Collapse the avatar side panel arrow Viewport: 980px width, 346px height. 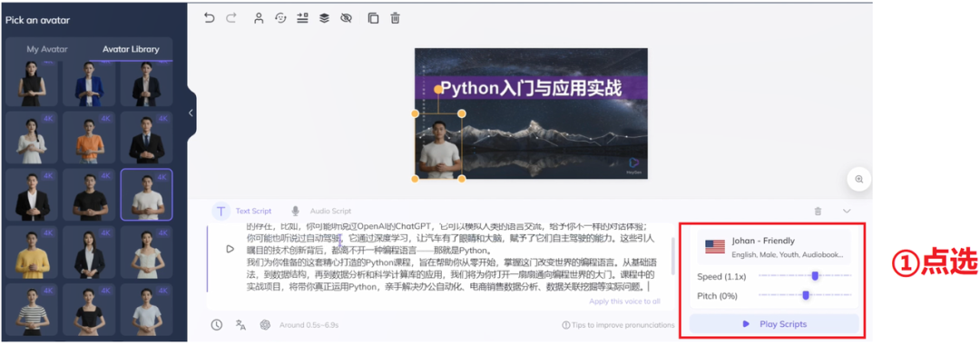[x=191, y=114]
